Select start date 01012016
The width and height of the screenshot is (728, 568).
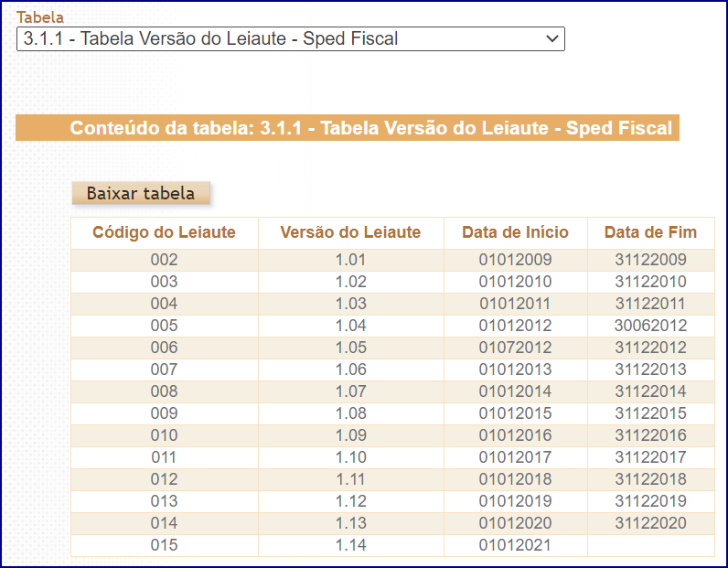[x=515, y=435]
